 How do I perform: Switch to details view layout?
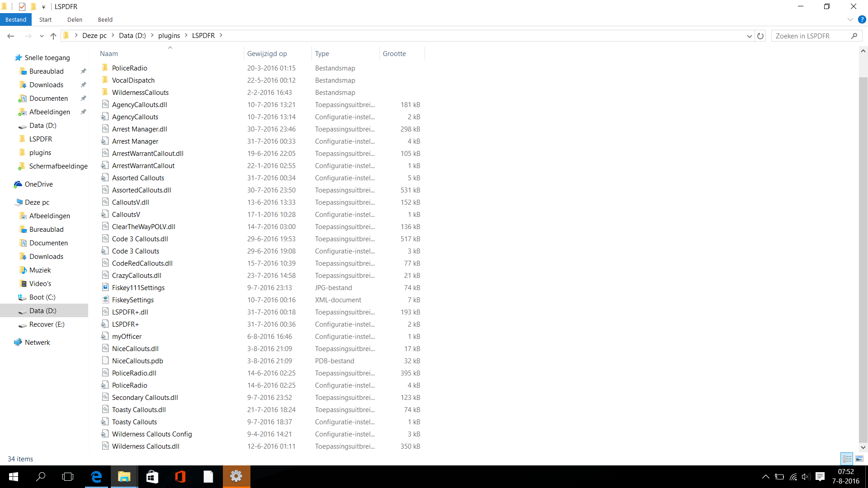click(x=847, y=459)
